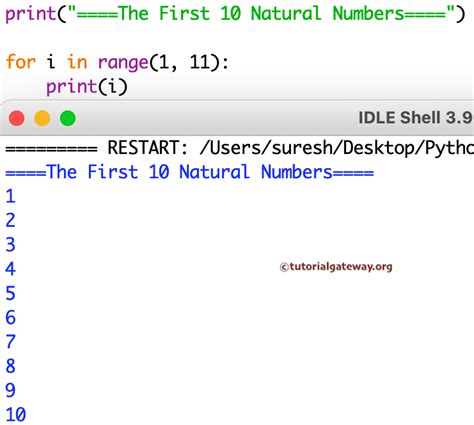Click the output header 'The First 10 Natural Numbers'
This screenshot has height=425, width=474.
(x=189, y=172)
